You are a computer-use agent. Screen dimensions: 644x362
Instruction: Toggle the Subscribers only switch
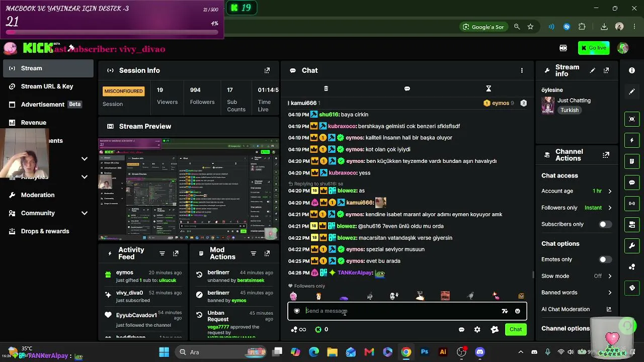(x=605, y=224)
